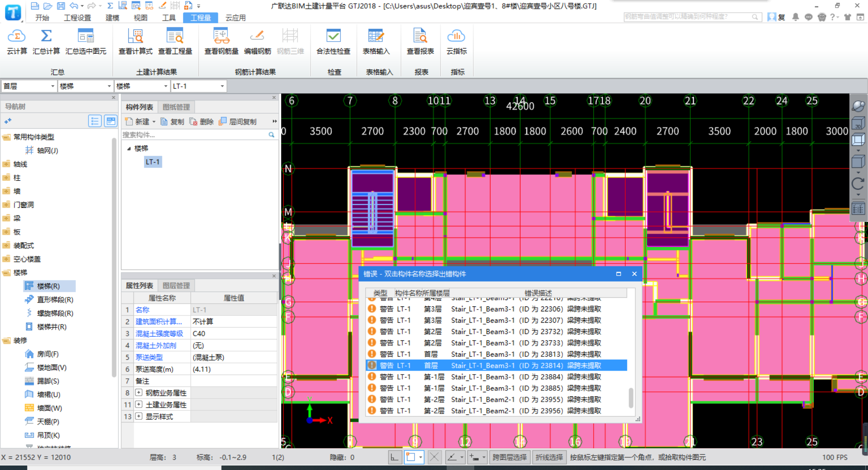Toggle 折线选择 option

549,457
